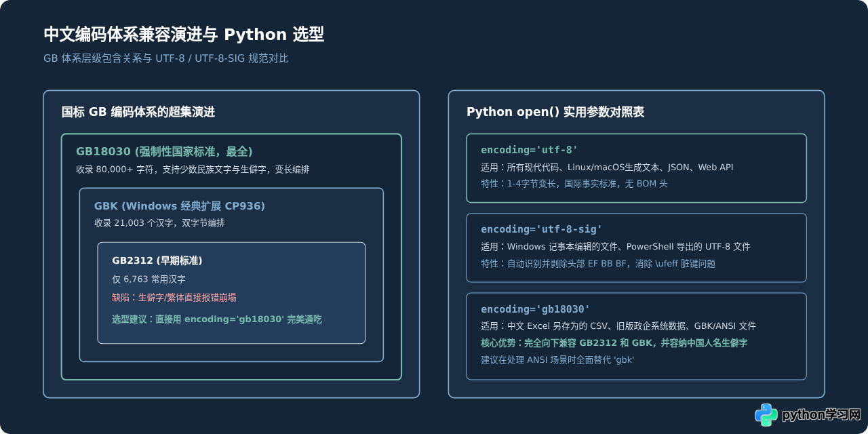Select the line "收录 21,003 个汉字，双字节编排"

[159, 222]
